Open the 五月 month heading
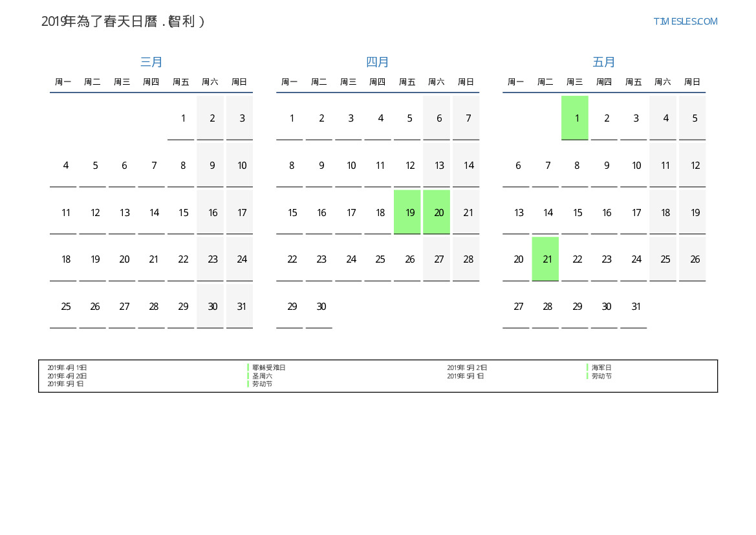This screenshot has height=535, width=756. coord(604,62)
